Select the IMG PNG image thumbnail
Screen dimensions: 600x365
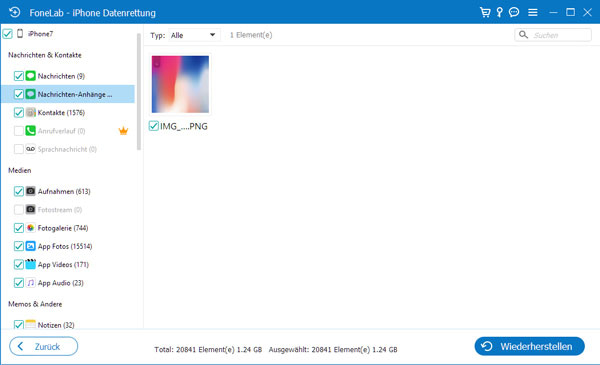[180, 84]
